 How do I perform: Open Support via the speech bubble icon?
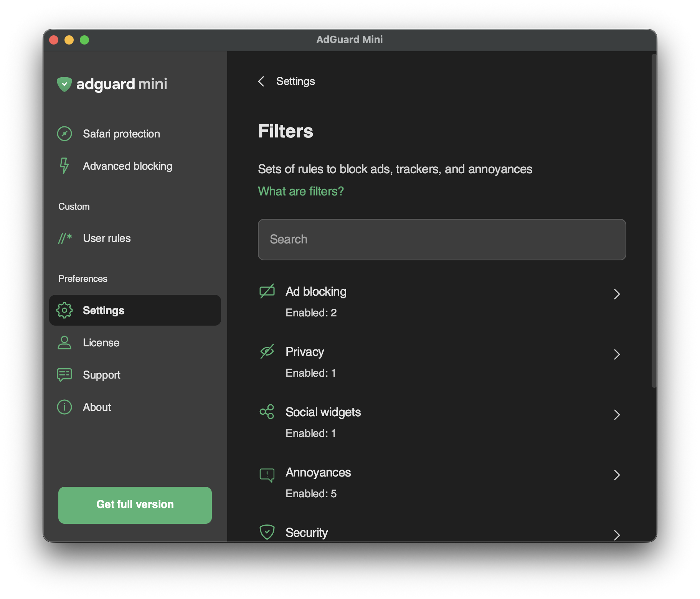click(64, 375)
